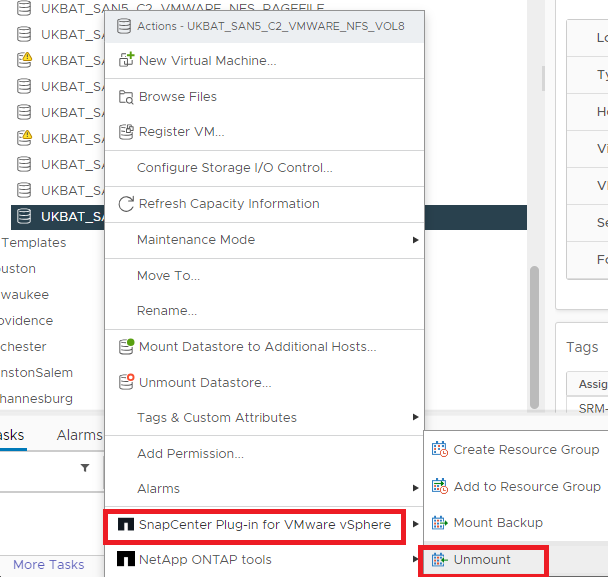Expand the Maintenance Mode submenu arrow
The image size is (608, 577).
415,240
